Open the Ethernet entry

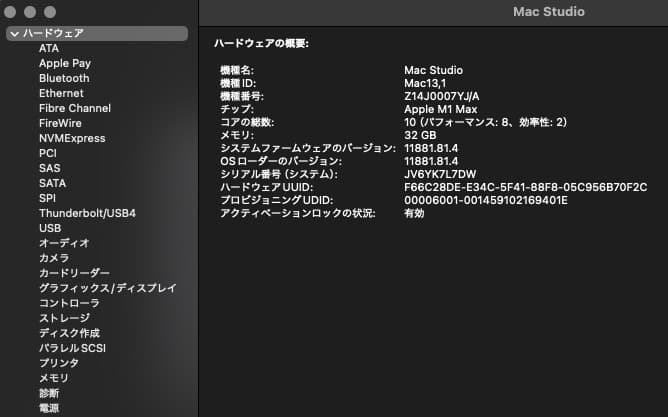pos(61,93)
